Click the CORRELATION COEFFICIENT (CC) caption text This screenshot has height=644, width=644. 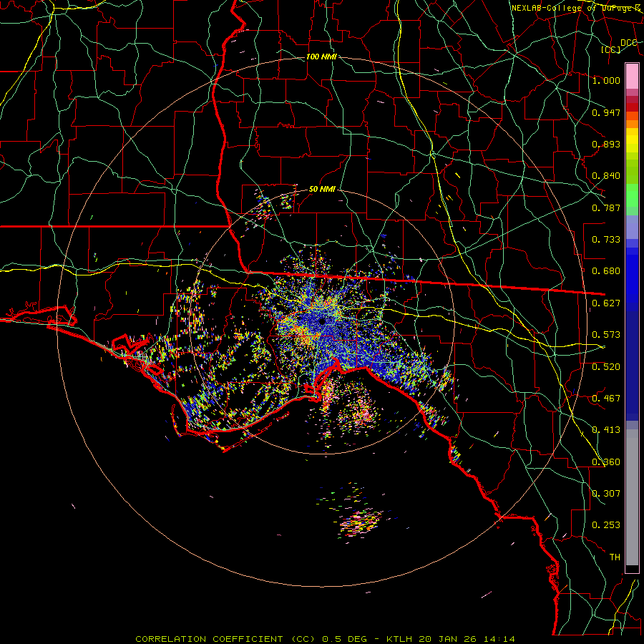point(225,639)
